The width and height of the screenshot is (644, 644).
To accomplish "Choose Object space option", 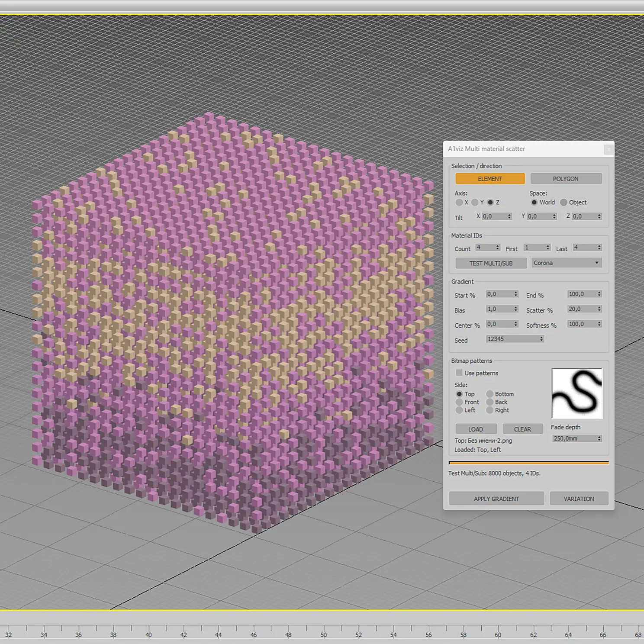I will click(x=563, y=202).
